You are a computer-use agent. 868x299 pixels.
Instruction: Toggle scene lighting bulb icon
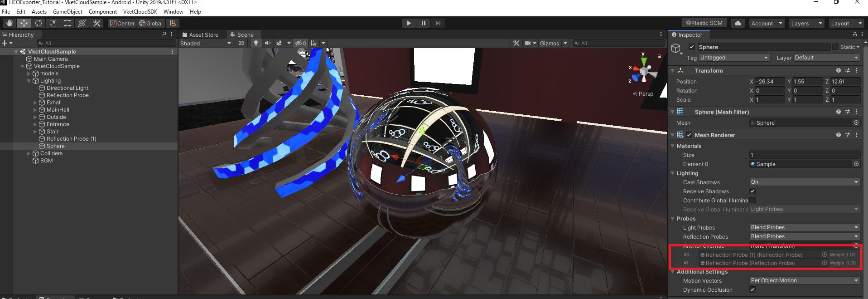coord(256,43)
